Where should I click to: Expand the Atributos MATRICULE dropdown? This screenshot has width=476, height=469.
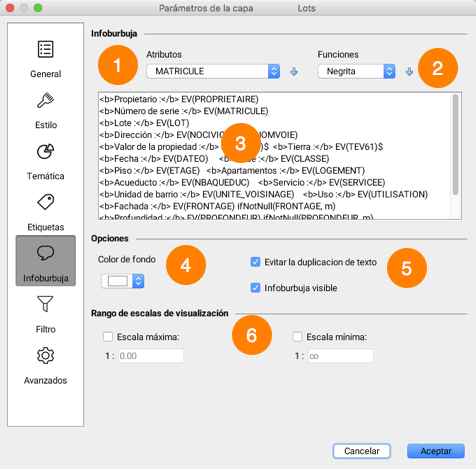(x=213, y=71)
